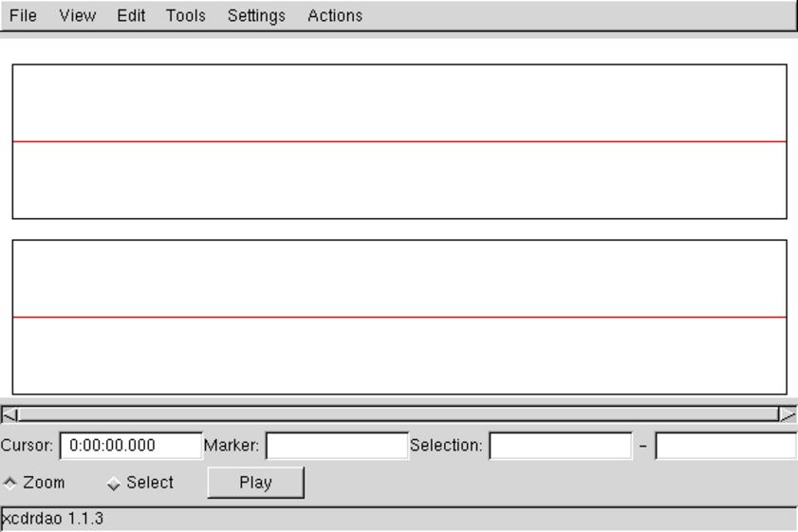This screenshot has height=532, width=798.
Task: Click the red center line in upper channel
Action: tap(399, 141)
